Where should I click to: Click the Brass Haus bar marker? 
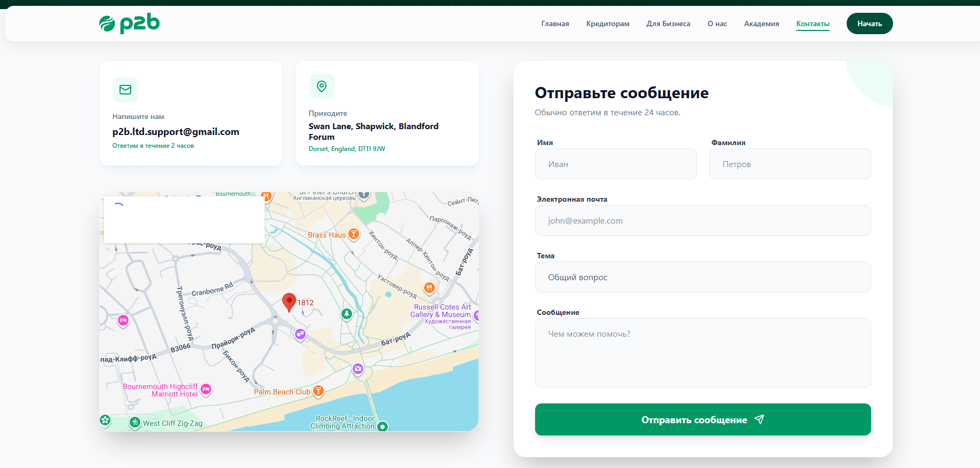click(x=354, y=234)
